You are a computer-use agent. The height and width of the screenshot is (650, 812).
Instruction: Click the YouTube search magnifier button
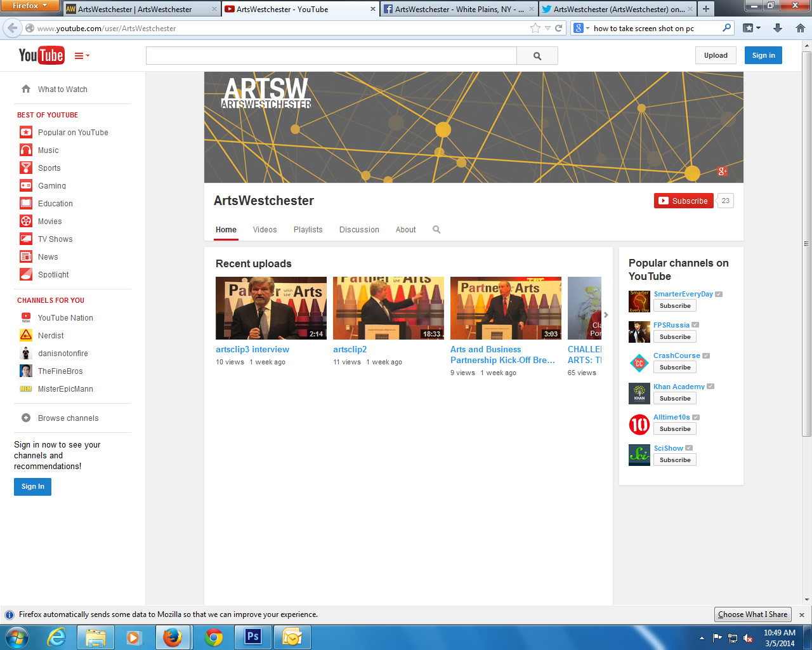(537, 56)
